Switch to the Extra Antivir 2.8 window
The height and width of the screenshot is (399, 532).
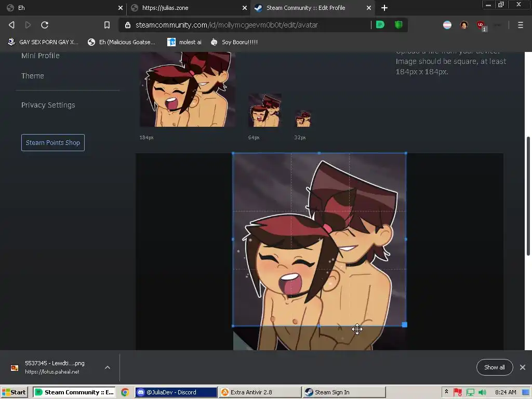pos(260,392)
